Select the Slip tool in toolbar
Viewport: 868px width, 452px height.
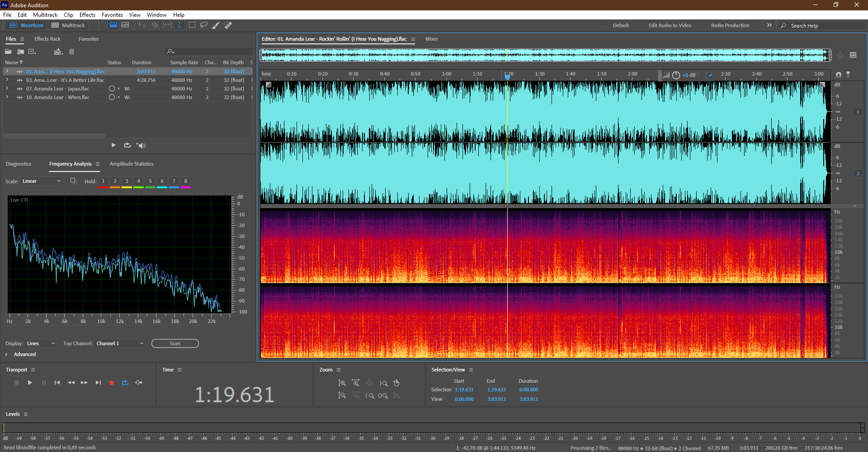pos(167,25)
